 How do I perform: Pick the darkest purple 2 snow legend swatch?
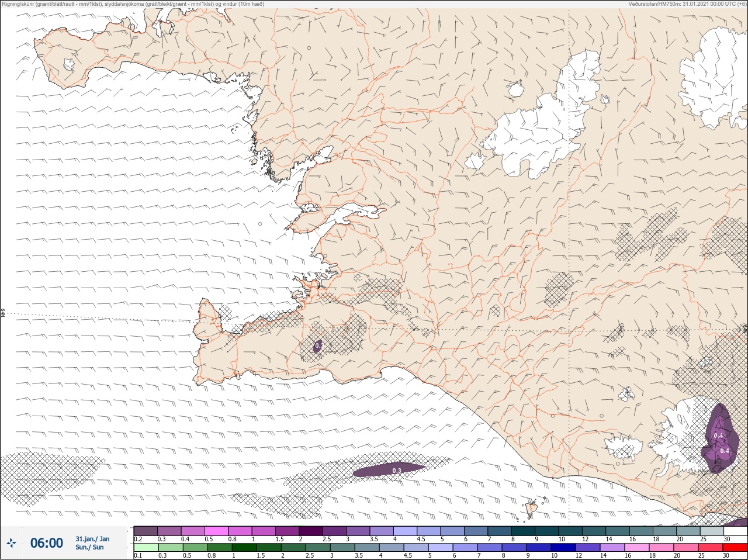click(x=311, y=531)
